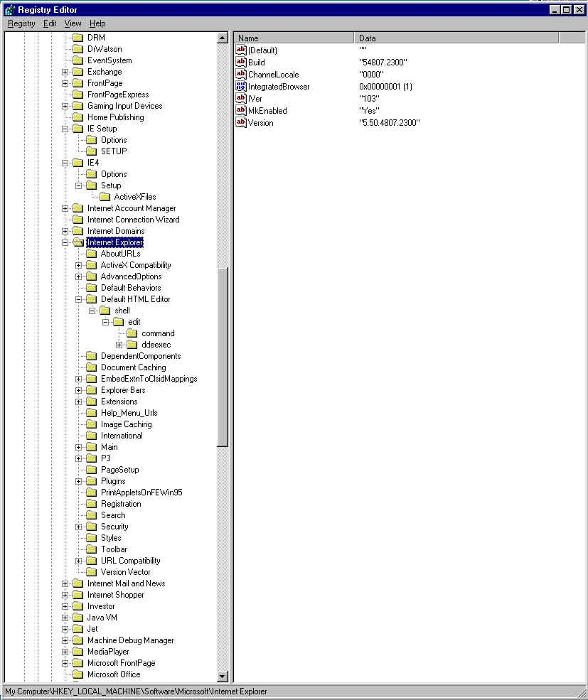Select the URL Compatibility key
Viewport: 588px width, 700px height.
tap(130, 561)
